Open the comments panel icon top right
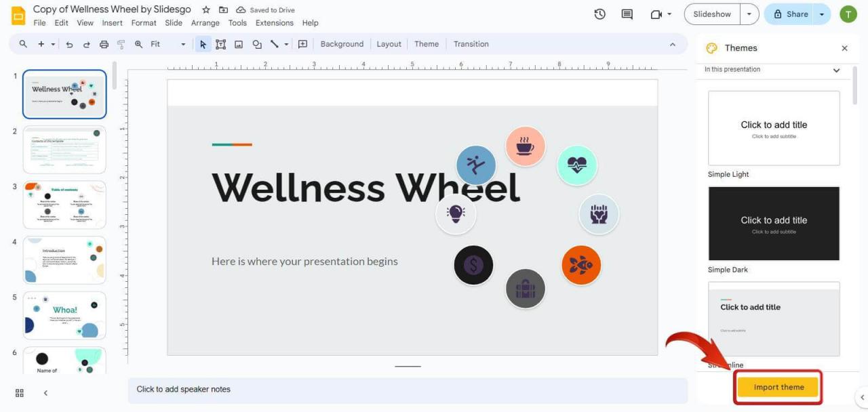 point(627,14)
